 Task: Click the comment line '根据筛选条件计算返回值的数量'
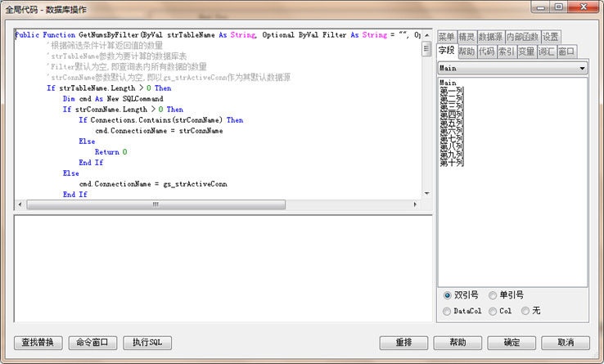105,46
